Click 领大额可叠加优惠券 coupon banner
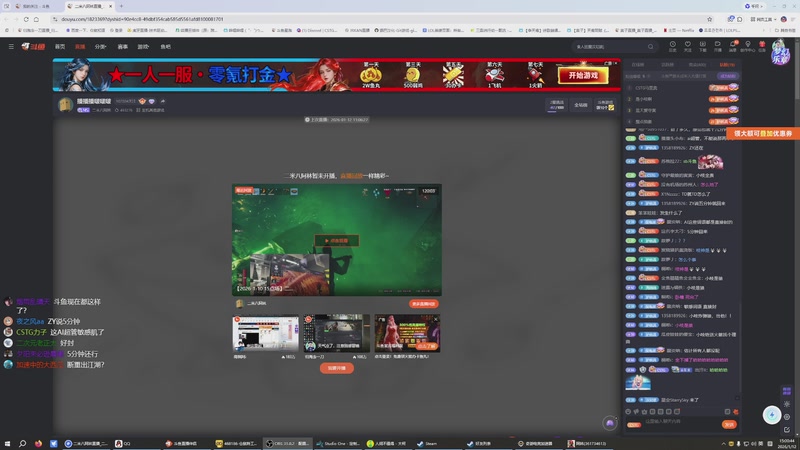The image size is (800, 450). point(763,133)
